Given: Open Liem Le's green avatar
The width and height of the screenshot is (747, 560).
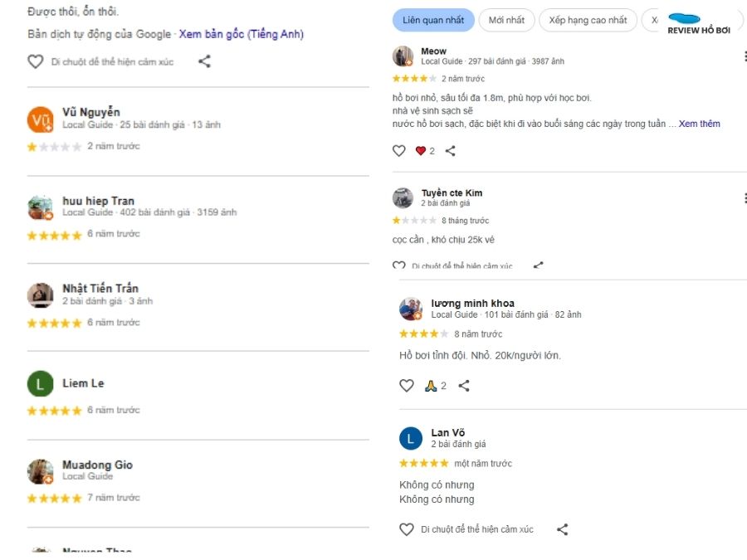Looking at the screenshot, I should (41, 384).
